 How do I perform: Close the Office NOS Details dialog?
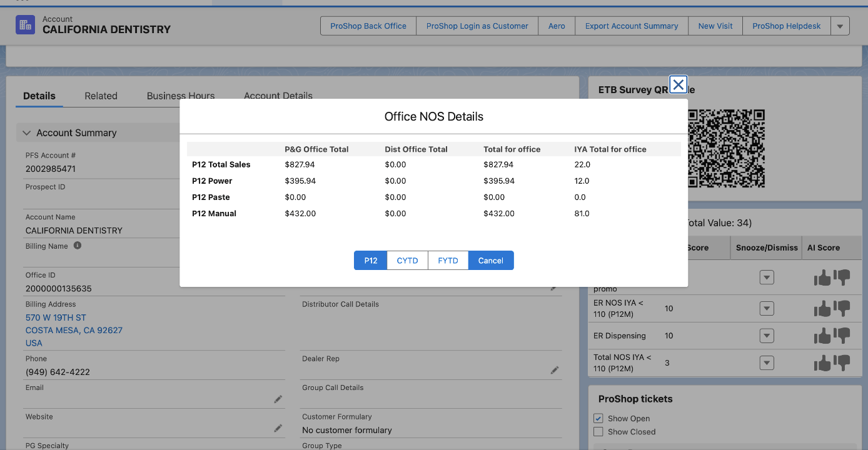(x=678, y=84)
